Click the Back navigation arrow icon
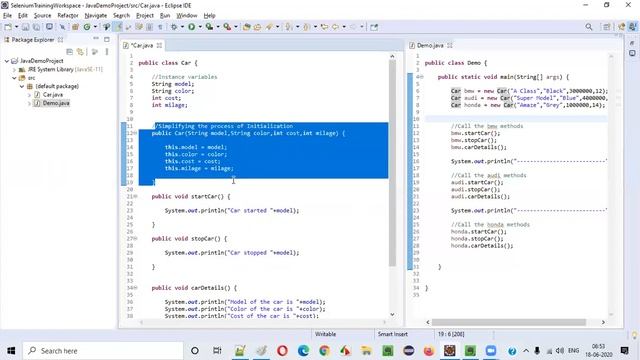The width and height of the screenshot is (640, 360). tap(335, 27)
